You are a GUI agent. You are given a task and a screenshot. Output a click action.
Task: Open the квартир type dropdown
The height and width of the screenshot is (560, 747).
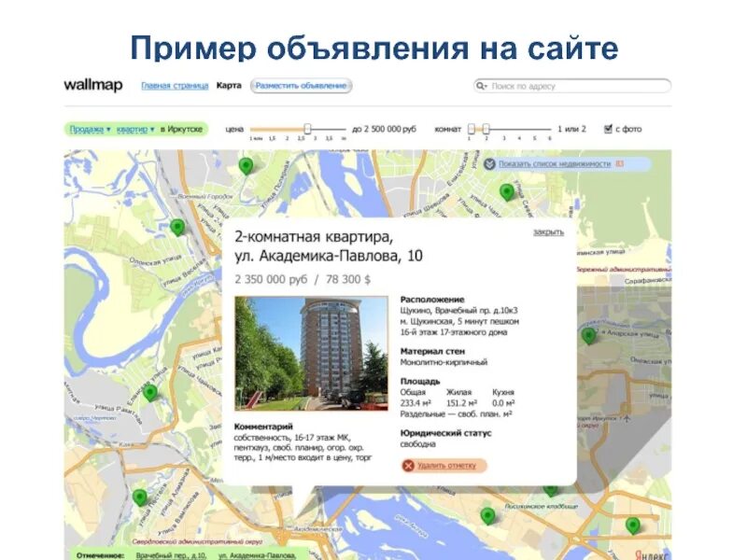pyautogui.click(x=135, y=129)
